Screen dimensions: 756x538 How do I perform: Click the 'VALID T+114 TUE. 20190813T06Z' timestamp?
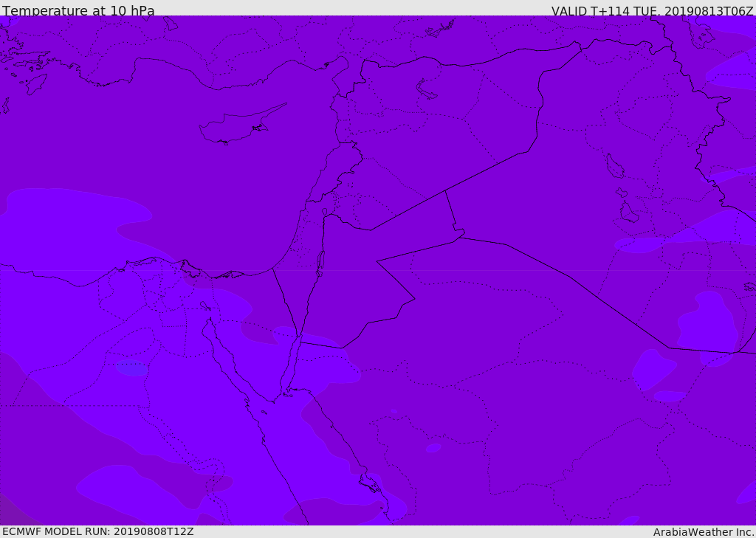[x=653, y=10]
